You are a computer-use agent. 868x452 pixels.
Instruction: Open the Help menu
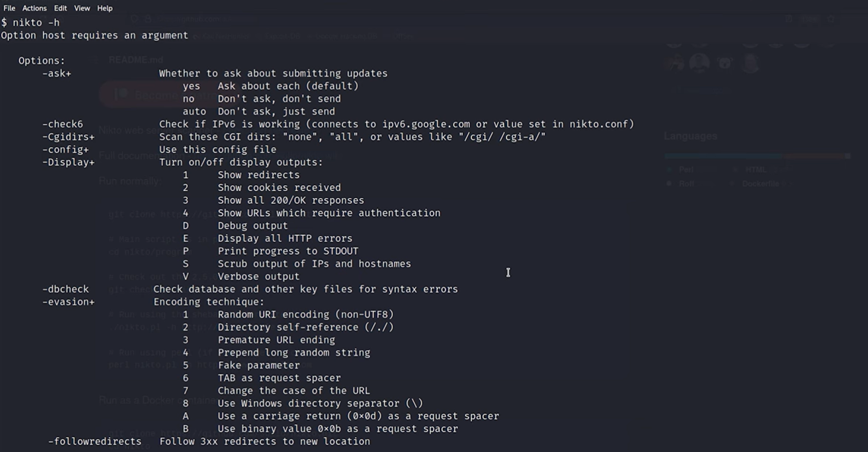click(105, 8)
